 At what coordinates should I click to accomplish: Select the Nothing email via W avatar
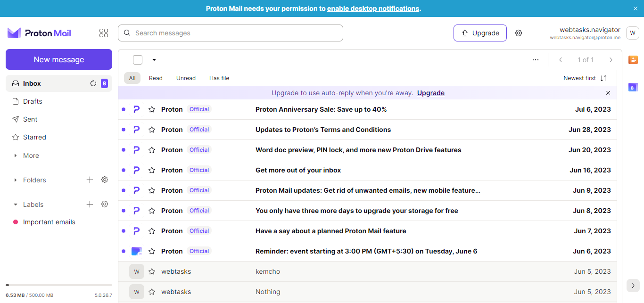[137, 292]
